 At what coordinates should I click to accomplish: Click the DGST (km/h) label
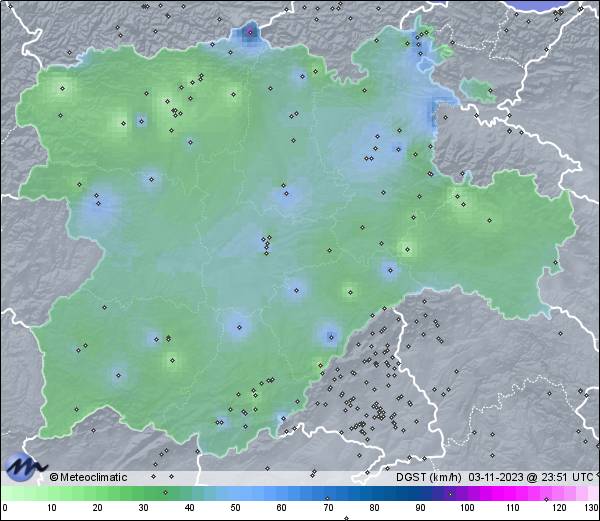pos(429,477)
